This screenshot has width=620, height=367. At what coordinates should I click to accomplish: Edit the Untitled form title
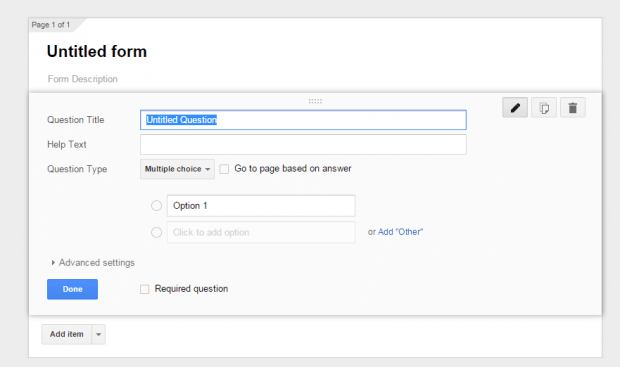[97, 51]
